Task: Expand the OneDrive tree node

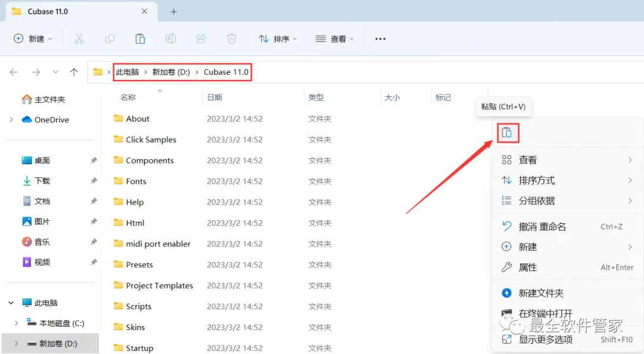Action: (11, 119)
